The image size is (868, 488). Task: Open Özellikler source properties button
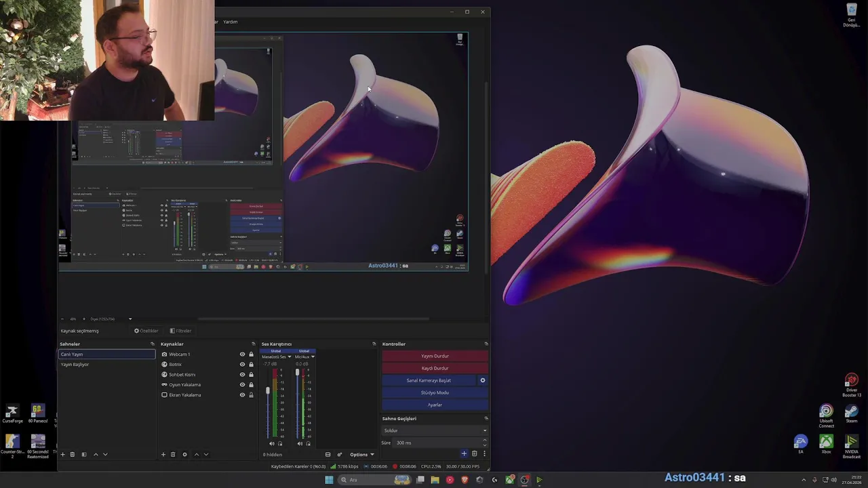[146, 331]
